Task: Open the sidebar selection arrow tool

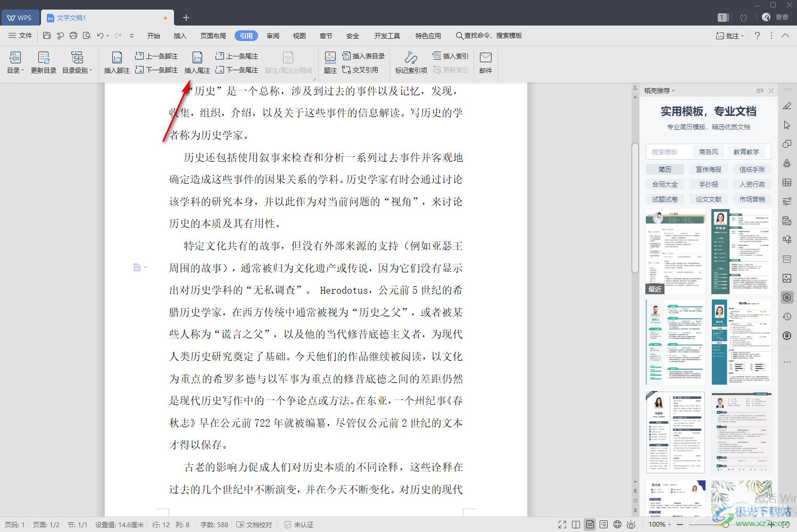Action: pyautogui.click(x=787, y=125)
